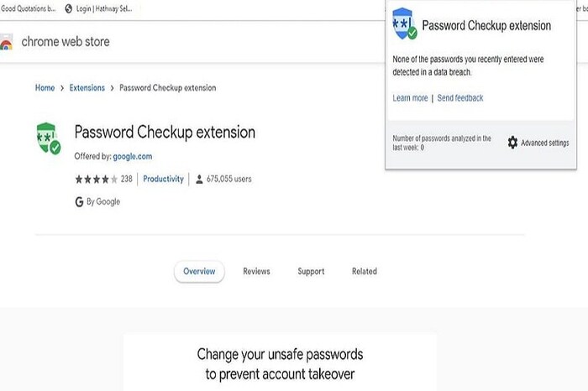Select the Overview tab
Image resolution: width=588 pixels, height=391 pixels.
[x=199, y=271]
